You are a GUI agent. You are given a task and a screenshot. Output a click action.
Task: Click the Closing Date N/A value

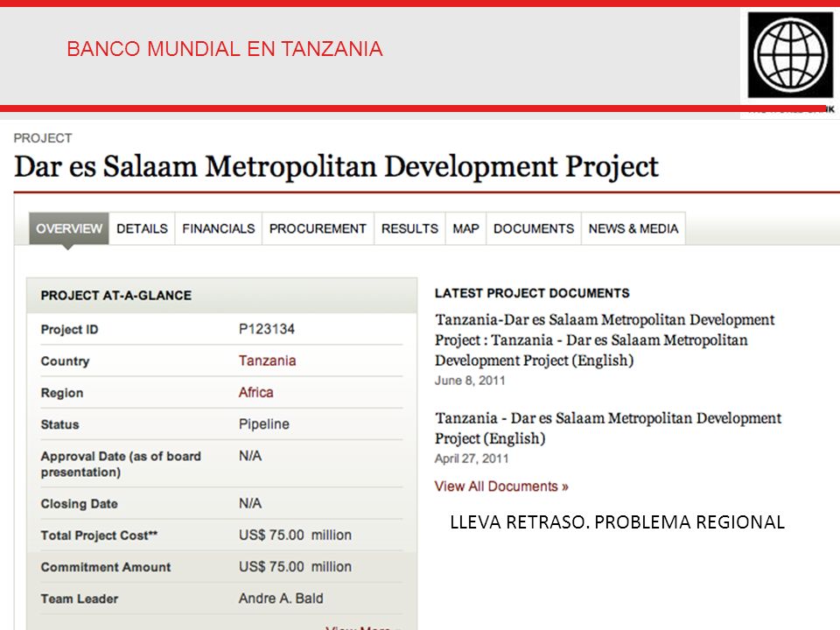click(x=250, y=504)
